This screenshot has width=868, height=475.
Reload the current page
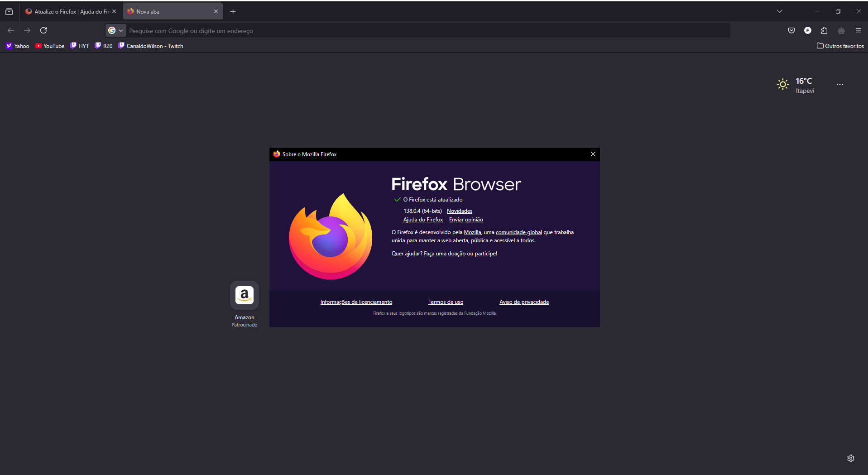pos(43,30)
